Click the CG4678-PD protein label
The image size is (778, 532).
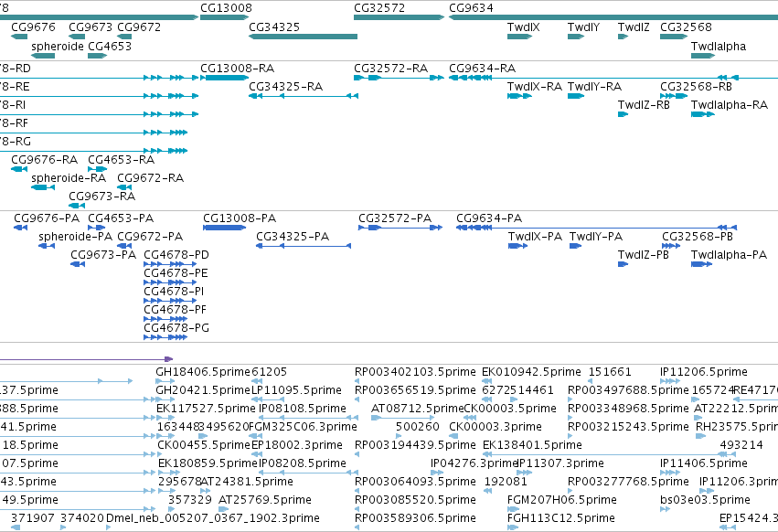[176, 255]
